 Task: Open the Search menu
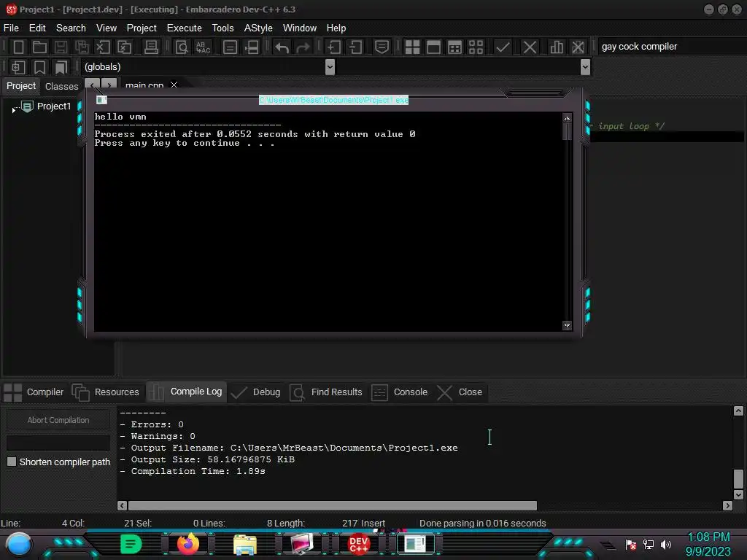click(x=71, y=28)
